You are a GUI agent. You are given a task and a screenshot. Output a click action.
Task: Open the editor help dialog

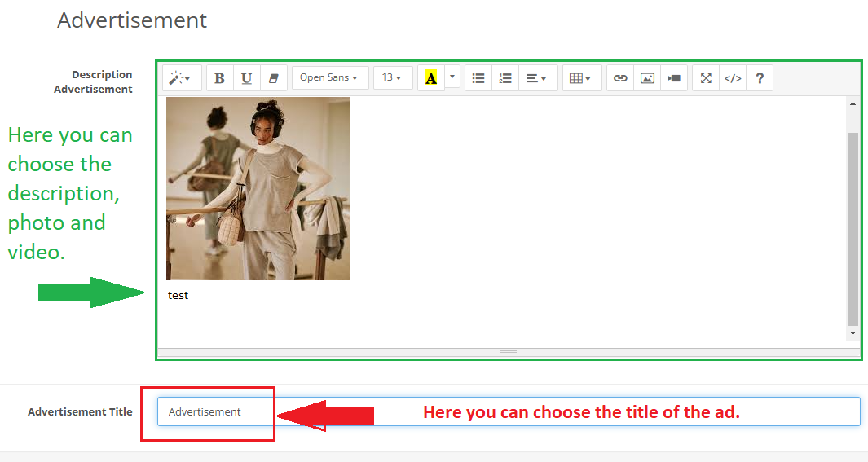[760, 78]
